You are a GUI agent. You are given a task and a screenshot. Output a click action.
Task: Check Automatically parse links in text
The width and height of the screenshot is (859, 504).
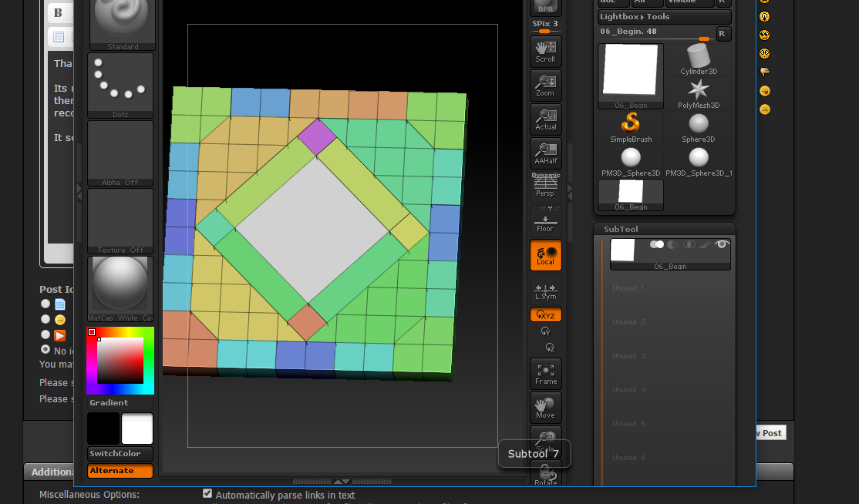207,493
